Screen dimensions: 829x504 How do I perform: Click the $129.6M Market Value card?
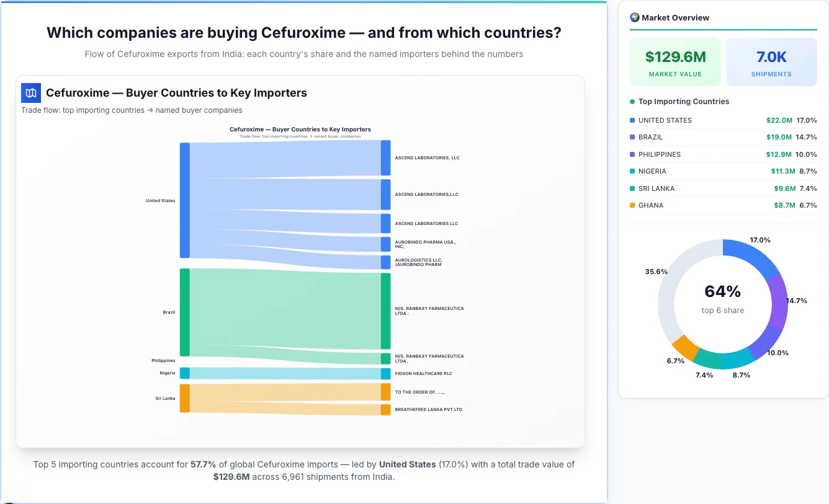(675, 62)
